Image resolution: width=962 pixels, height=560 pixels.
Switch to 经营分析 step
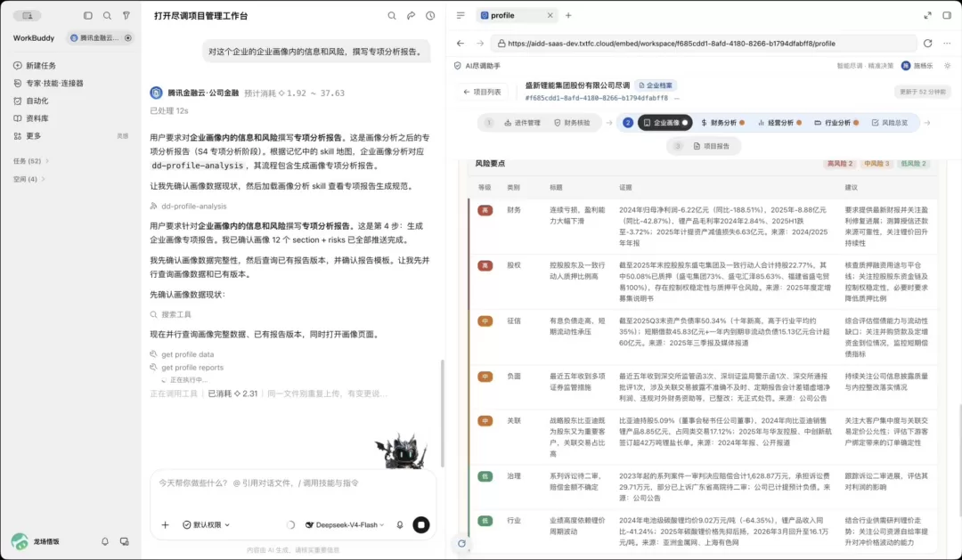click(x=779, y=123)
